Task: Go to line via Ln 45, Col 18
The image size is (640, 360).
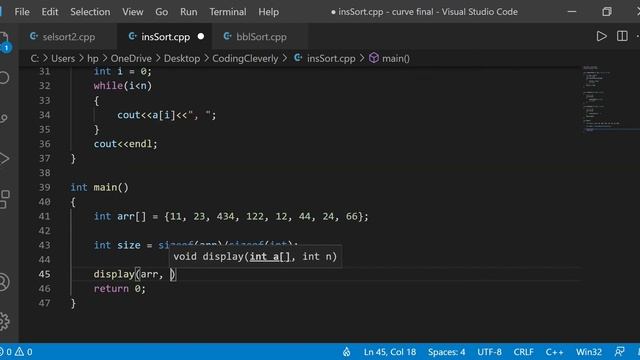Action: pos(390,352)
